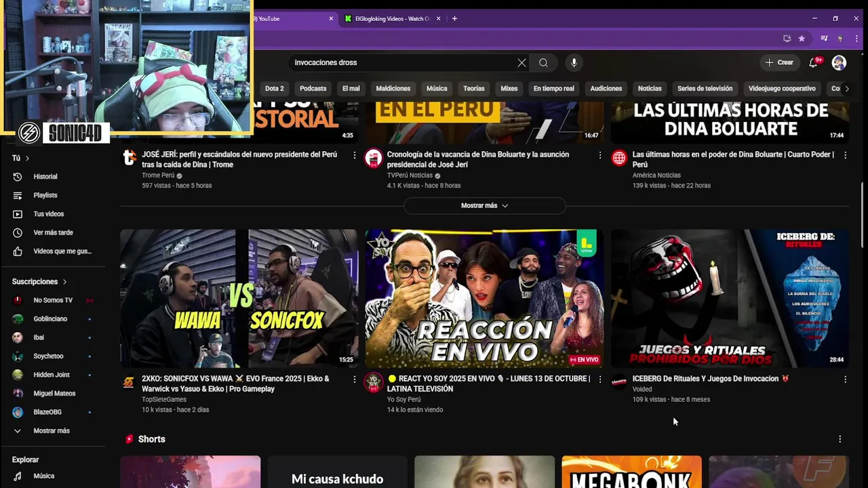This screenshot has height=488, width=868.
Task: Select the Dota 2 filter chip
Action: [x=275, y=88]
